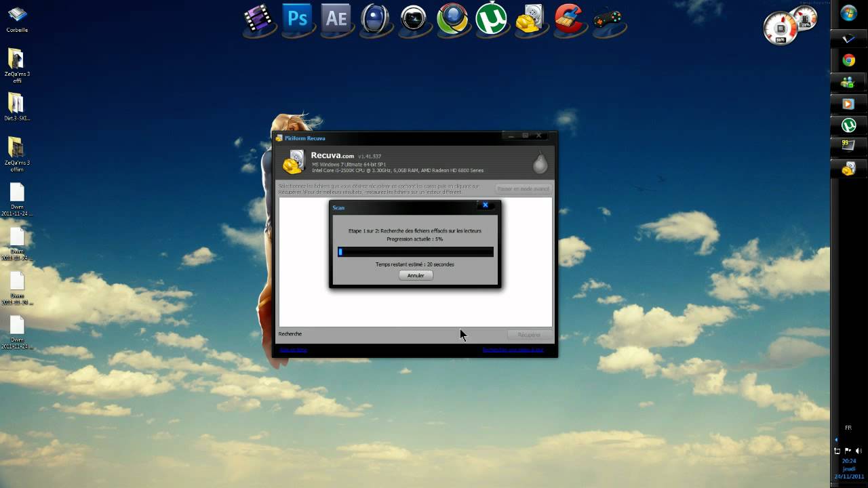
Task: Click the monitor 99 icon in the taskbar
Action: [x=848, y=145]
